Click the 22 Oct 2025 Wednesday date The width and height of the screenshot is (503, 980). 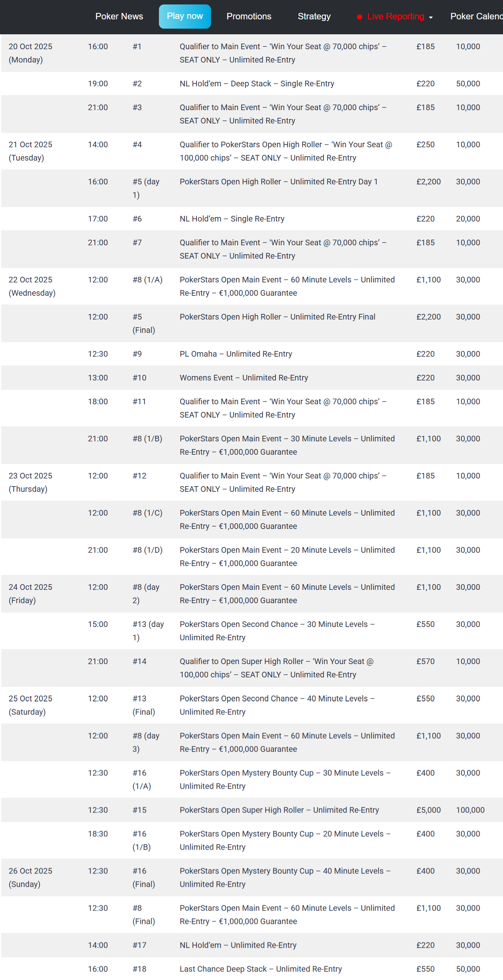point(32,286)
